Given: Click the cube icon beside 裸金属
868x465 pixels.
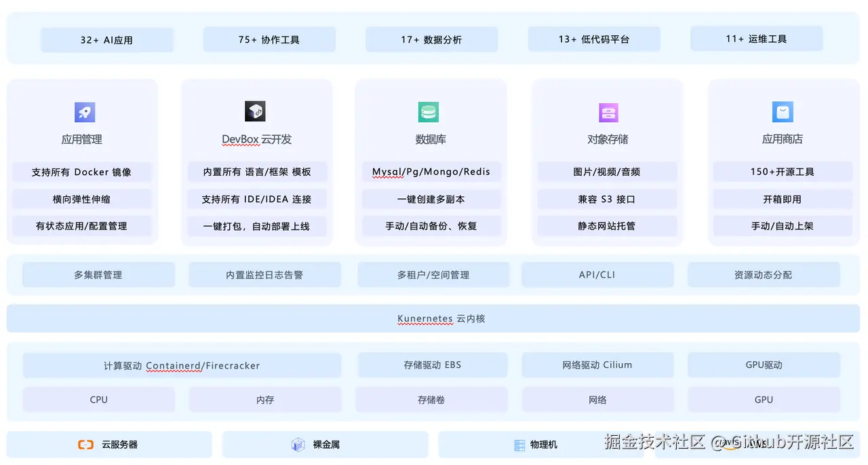Looking at the screenshot, I should tap(298, 445).
